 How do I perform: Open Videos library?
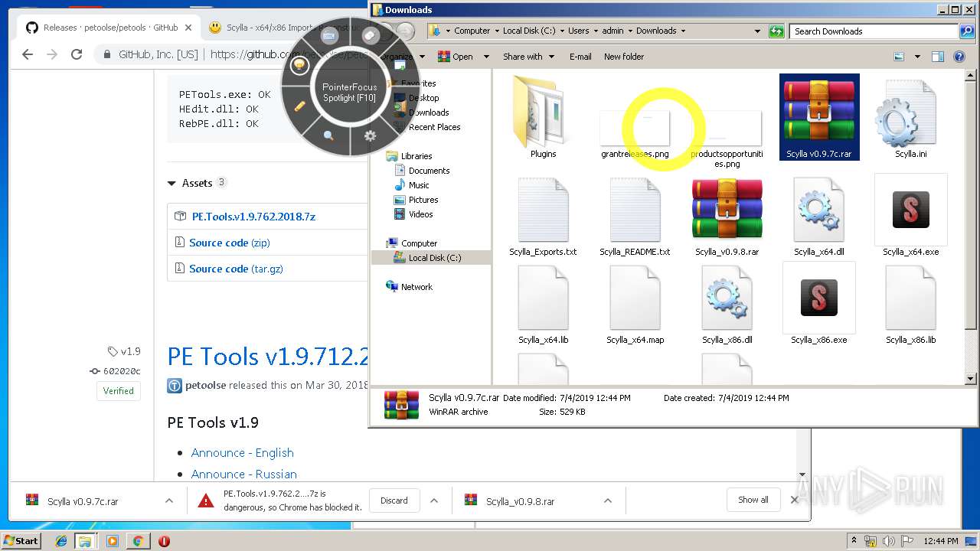420,214
